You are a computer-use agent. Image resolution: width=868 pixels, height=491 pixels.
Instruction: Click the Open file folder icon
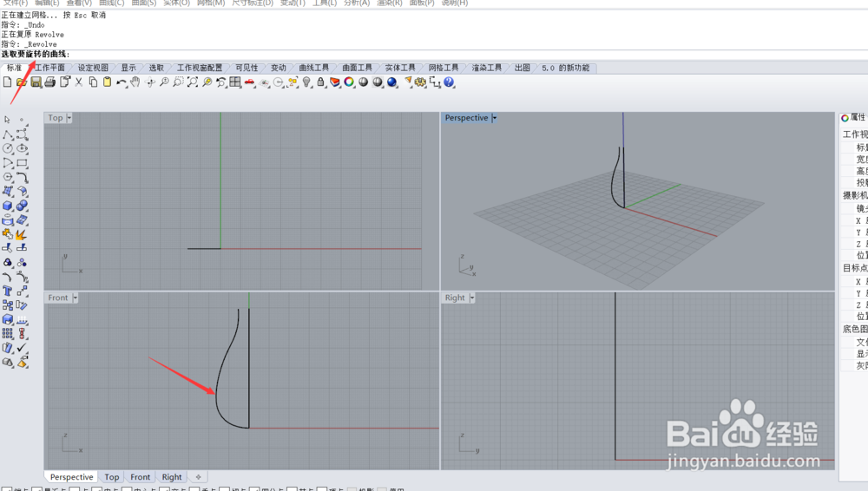pyautogui.click(x=22, y=82)
